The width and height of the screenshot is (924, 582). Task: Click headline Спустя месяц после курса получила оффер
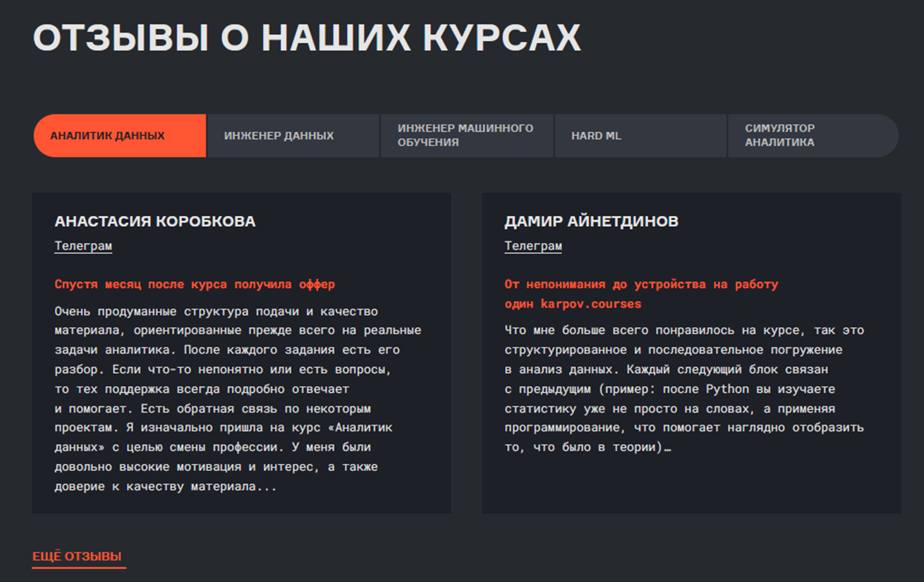pos(195,284)
